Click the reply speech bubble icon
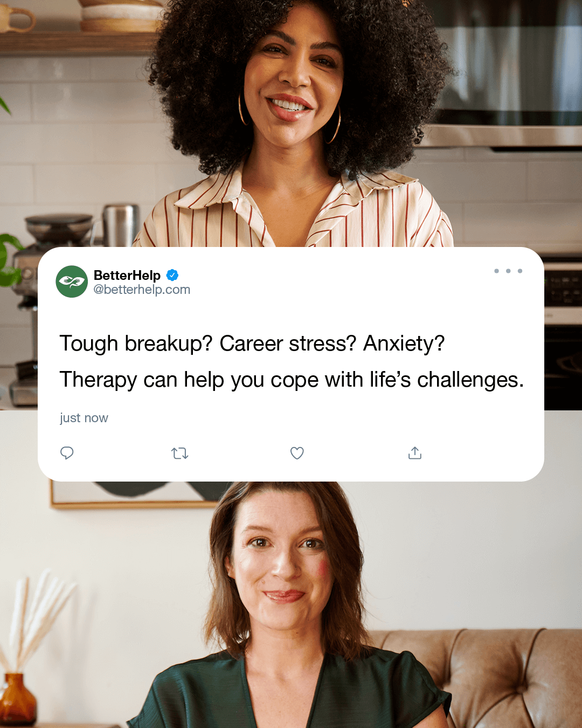 click(x=67, y=453)
